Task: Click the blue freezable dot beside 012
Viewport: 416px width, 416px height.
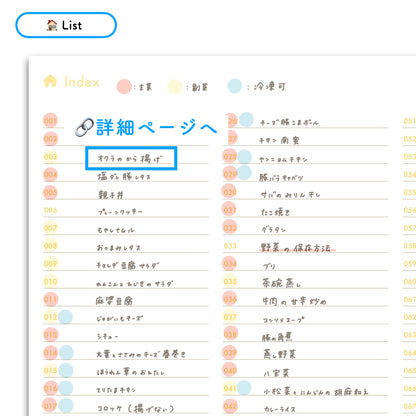Action: pos(65,317)
